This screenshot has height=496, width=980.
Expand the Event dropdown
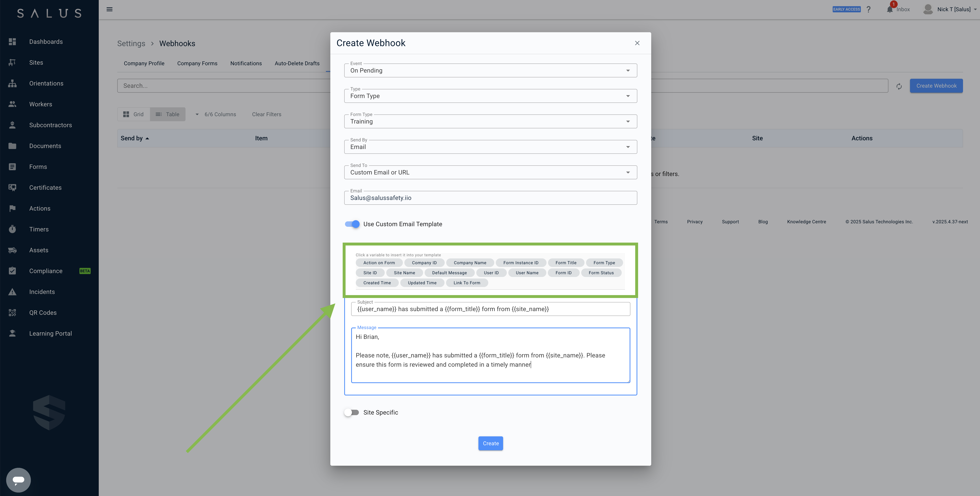[490, 70]
